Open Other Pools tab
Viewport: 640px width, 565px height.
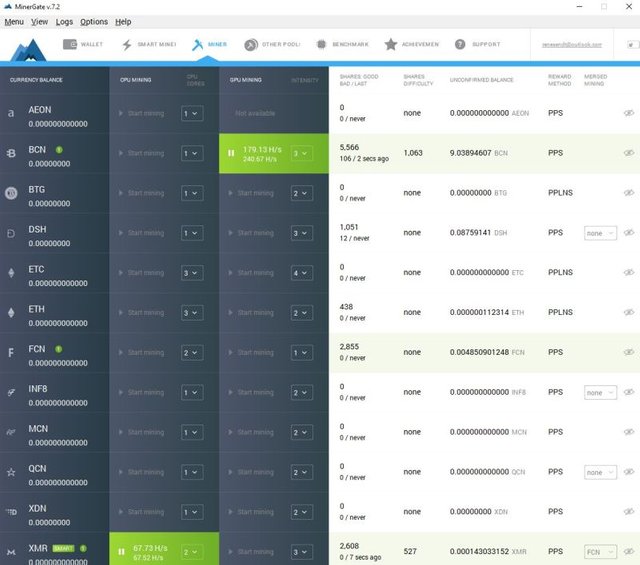(272, 44)
